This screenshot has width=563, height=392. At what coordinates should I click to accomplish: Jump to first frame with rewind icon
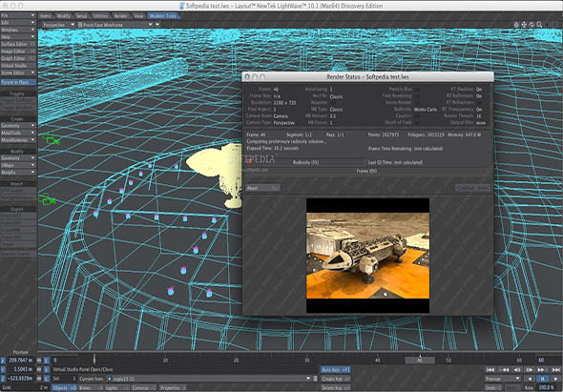[x=490, y=370]
